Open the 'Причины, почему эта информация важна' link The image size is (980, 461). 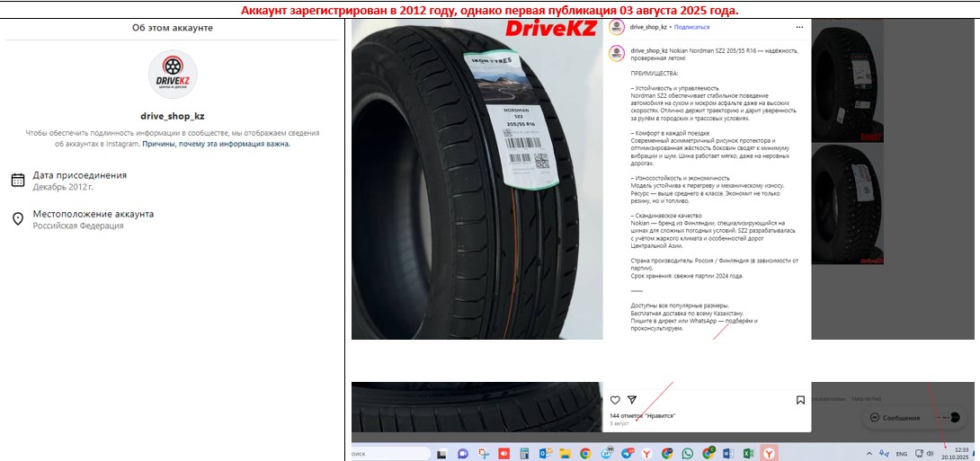click(x=216, y=144)
